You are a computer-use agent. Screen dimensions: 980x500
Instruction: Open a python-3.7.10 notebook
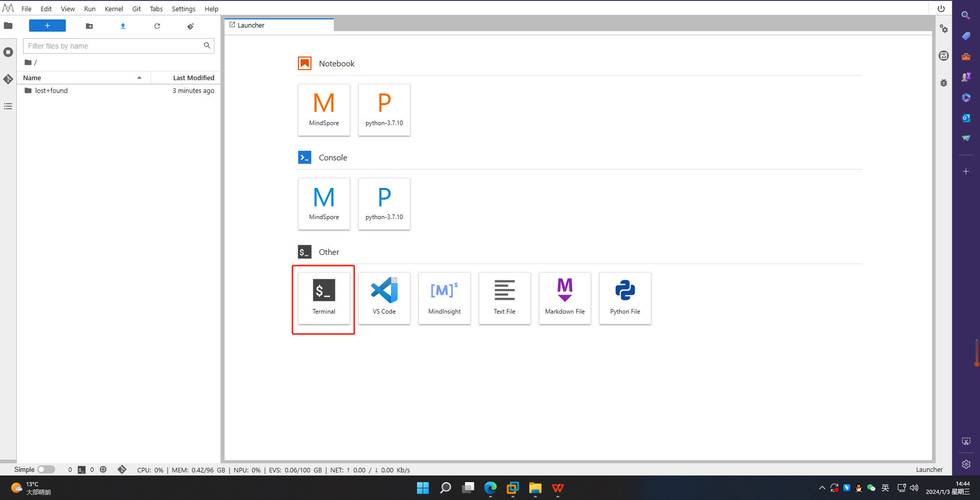[384, 110]
